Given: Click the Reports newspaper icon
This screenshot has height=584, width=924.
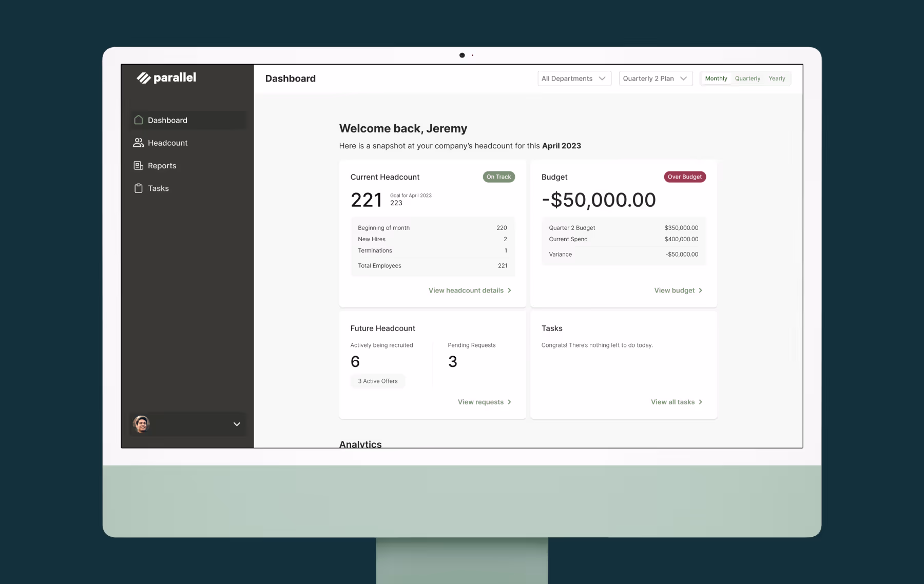Looking at the screenshot, I should 138,165.
